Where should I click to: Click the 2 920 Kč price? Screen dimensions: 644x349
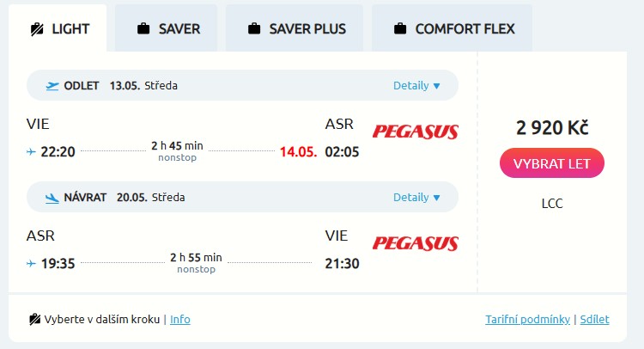click(552, 128)
